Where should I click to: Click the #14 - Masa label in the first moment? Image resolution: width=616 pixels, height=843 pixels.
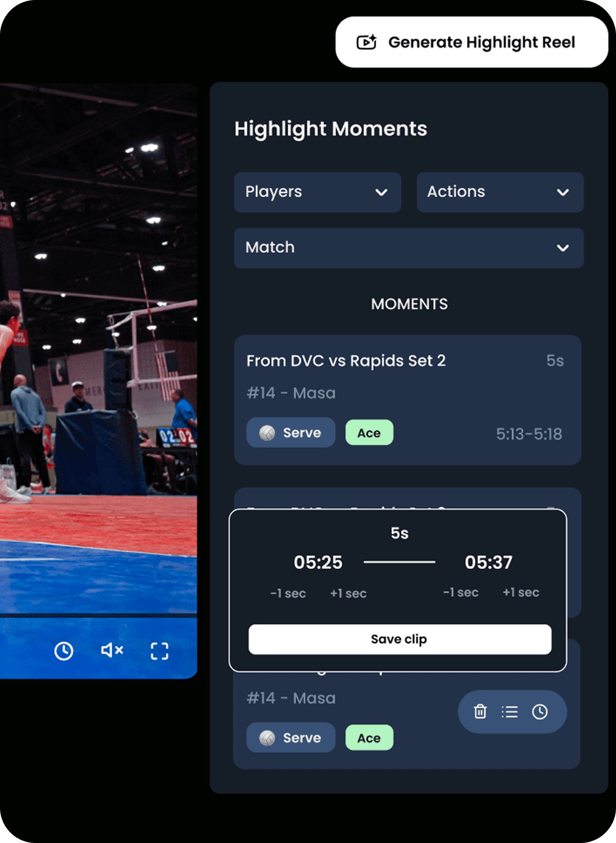(291, 393)
